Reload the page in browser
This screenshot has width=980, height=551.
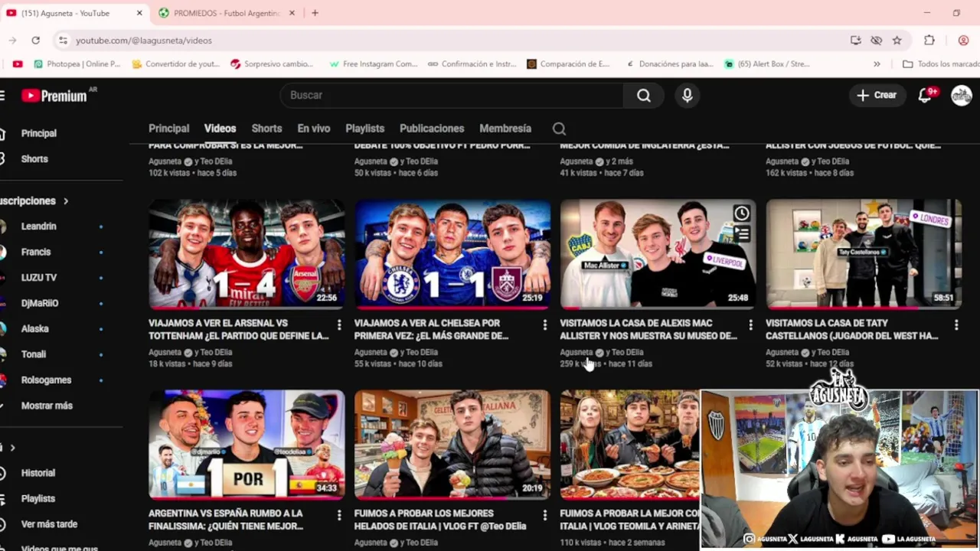(35, 40)
